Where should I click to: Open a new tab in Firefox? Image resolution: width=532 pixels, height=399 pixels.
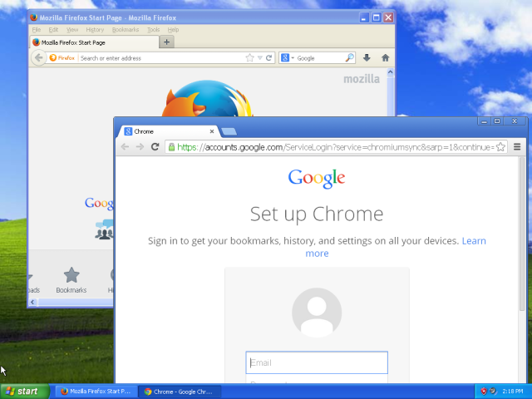click(x=167, y=42)
